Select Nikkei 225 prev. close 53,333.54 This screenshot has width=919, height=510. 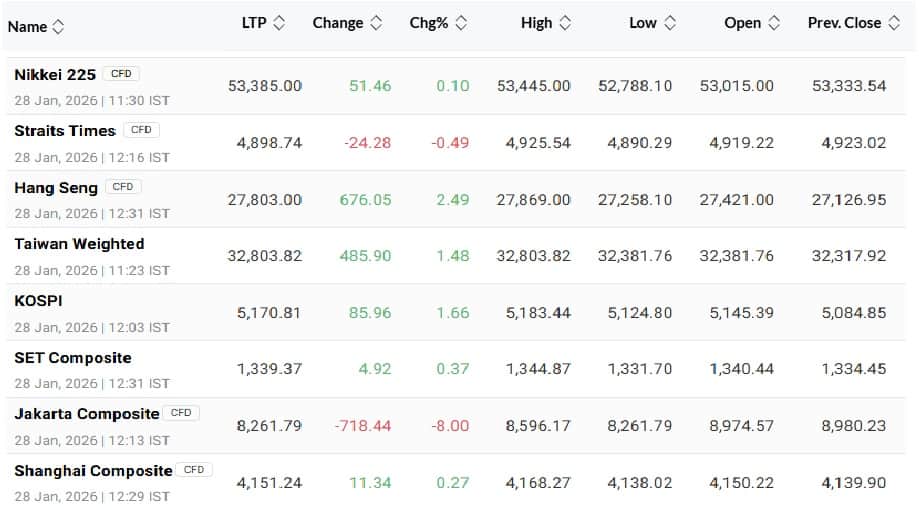click(x=849, y=86)
